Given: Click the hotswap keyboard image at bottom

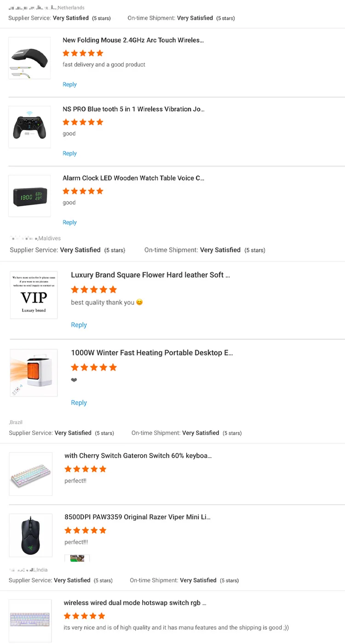Looking at the screenshot, I should (30, 620).
